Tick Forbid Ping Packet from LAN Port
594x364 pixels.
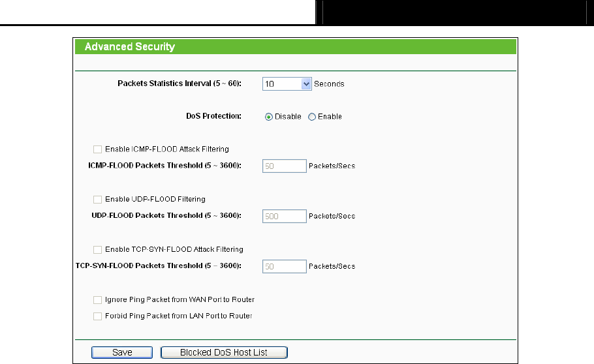pyautogui.click(x=97, y=316)
